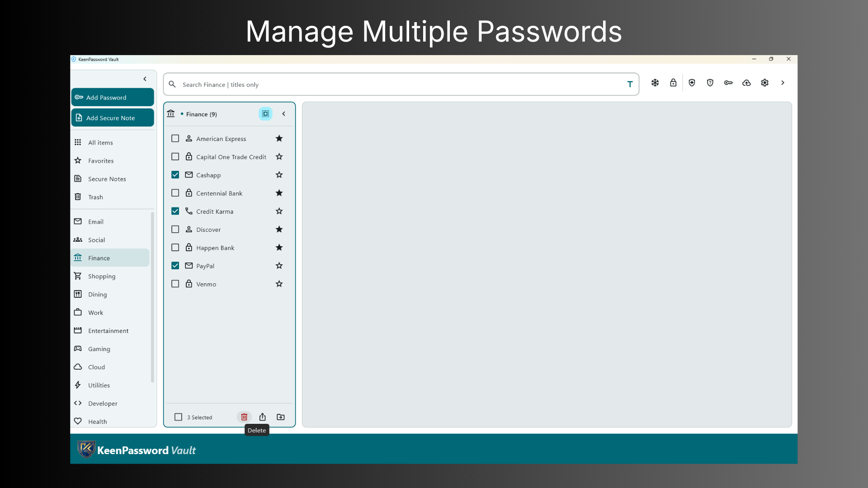
Task: Open the key password generator icon
Action: pyautogui.click(x=728, y=83)
